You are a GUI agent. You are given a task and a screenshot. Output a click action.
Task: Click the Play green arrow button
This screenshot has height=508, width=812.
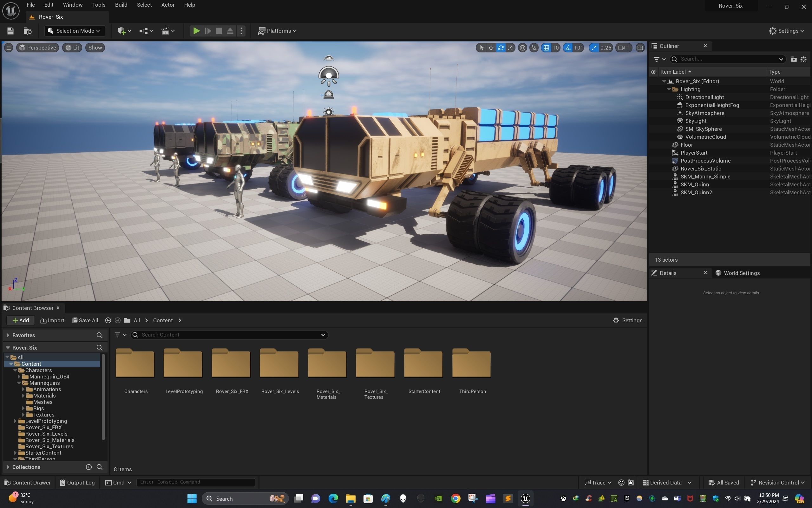coord(196,31)
